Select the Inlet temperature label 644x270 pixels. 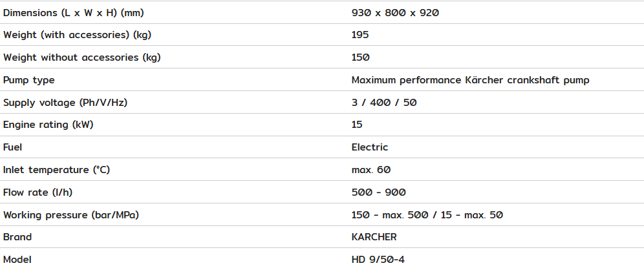(57, 170)
